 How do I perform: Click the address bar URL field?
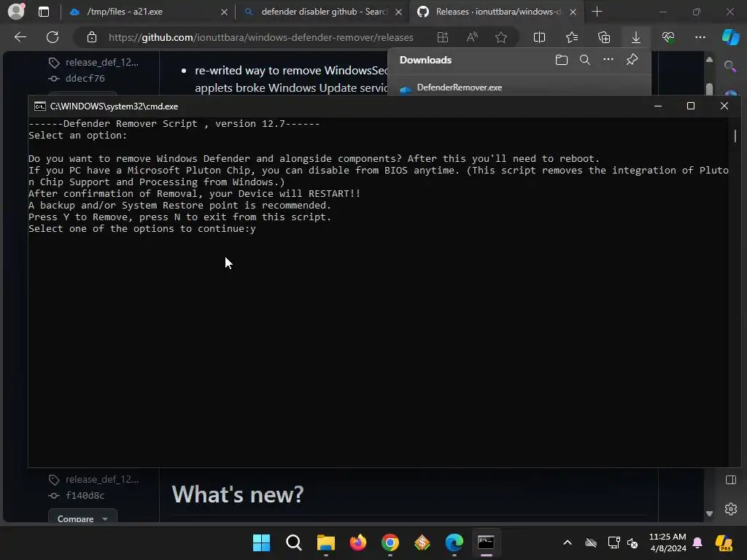261,37
